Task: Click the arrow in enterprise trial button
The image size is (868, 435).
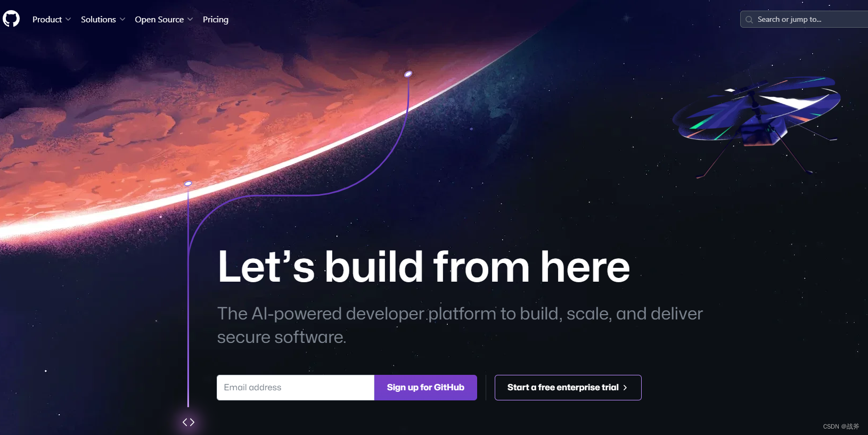Action: tap(625, 388)
